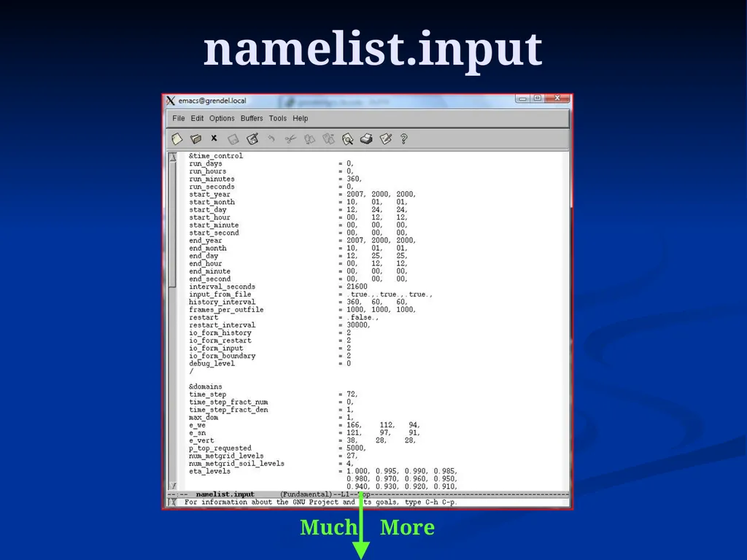
Task: Click the restart_interval parameter
Action: [x=222, y=324]
